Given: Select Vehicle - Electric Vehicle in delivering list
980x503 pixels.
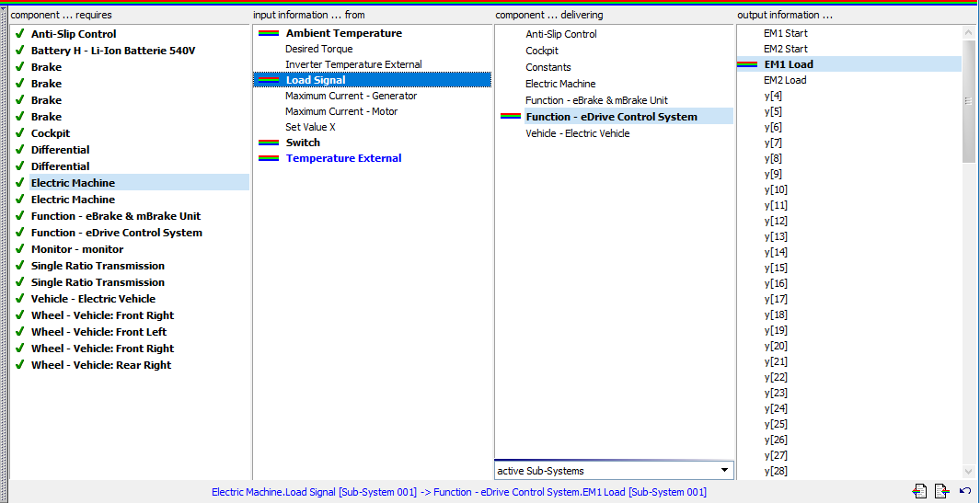Looking at the screenshot, I should click(x=577, y=133).
